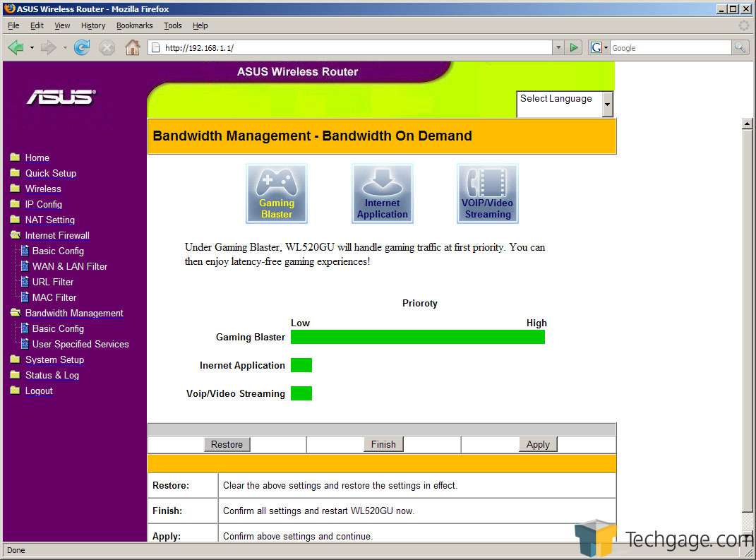
Task: Click the ASUS logo
Action: pos(61,97)
